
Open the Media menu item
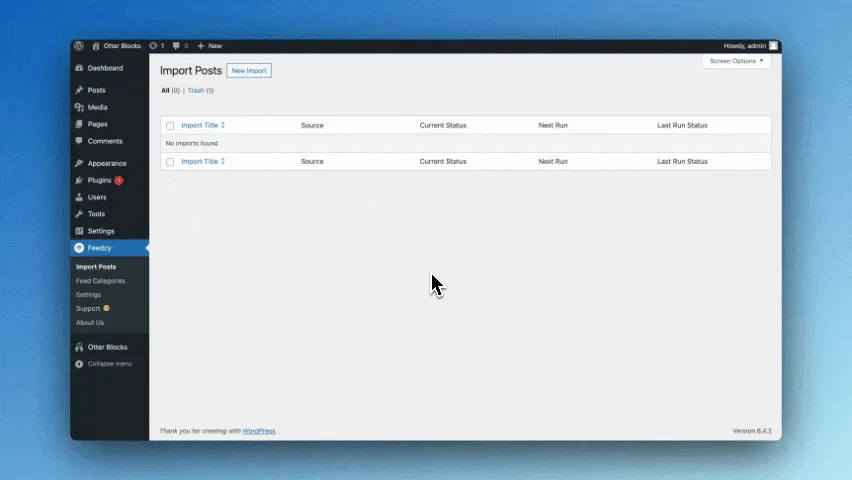tap(98, 107)
